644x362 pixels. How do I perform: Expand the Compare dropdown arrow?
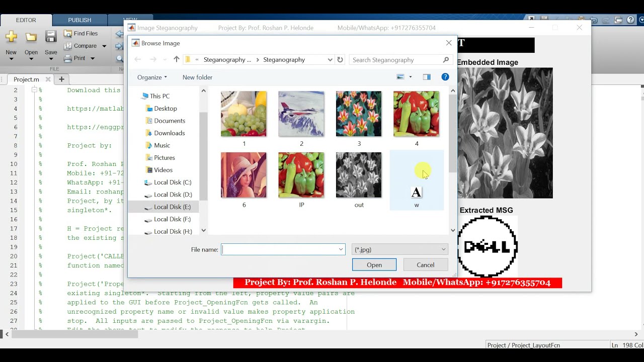(x=104, y=46)
